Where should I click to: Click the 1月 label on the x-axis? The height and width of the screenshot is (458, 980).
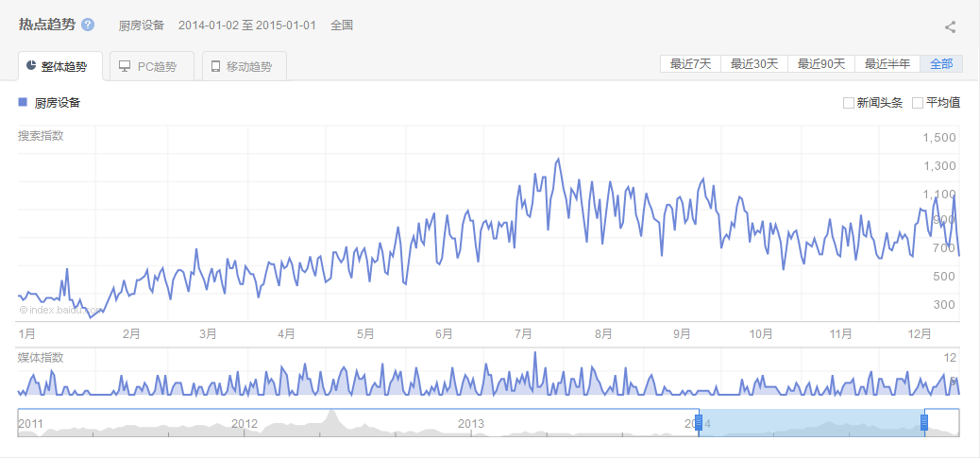tap(26, 334)
